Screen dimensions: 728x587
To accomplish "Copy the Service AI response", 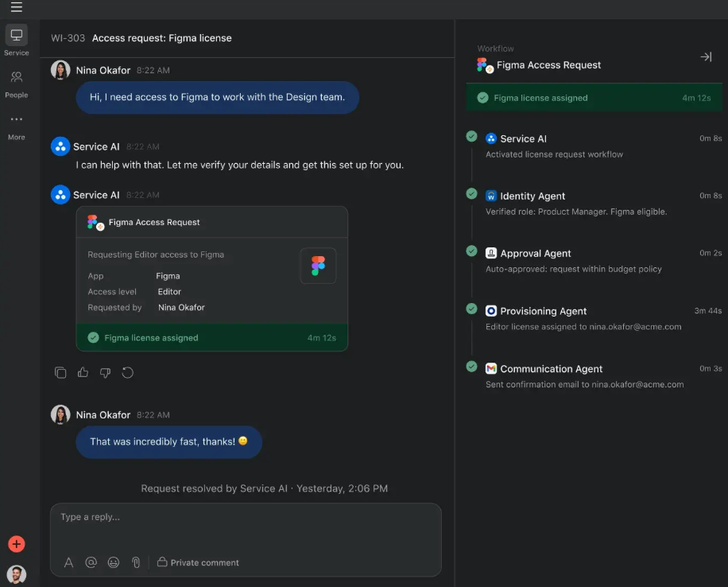I will tap(60, 372).
